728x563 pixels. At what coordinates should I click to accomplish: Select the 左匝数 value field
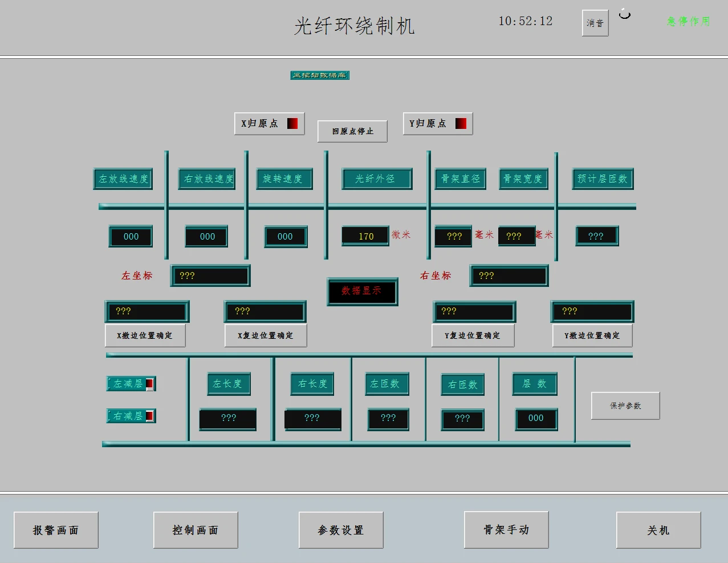point(388,419)
